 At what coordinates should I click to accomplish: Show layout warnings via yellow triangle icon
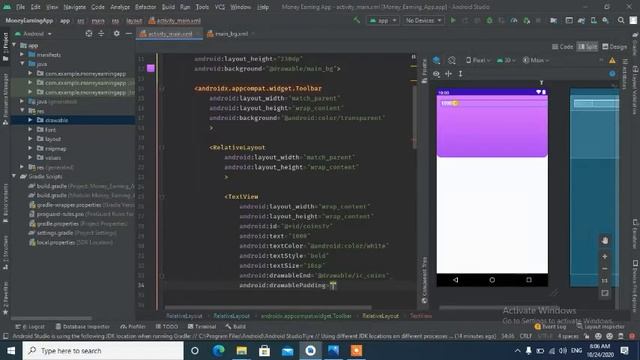click(612, 60)
